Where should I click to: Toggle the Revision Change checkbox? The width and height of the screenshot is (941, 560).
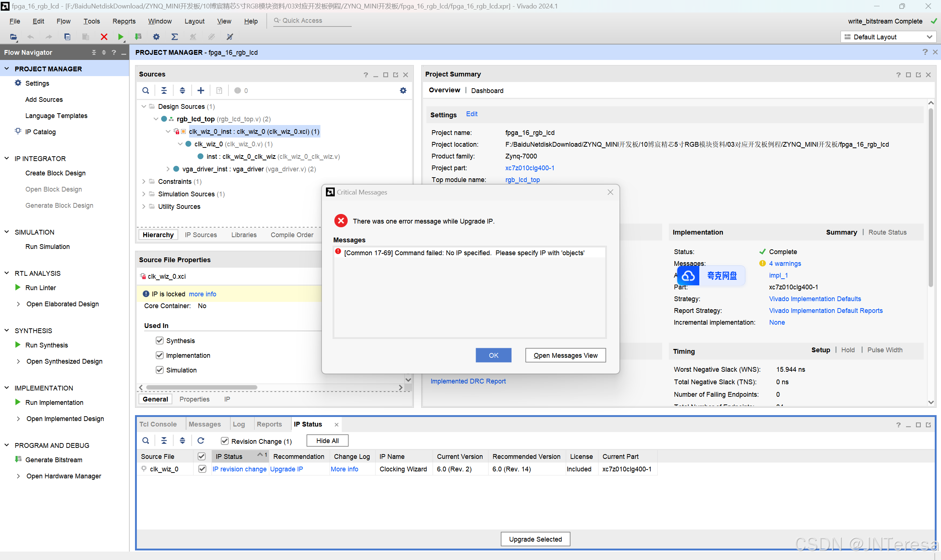[x=225, y=441]
